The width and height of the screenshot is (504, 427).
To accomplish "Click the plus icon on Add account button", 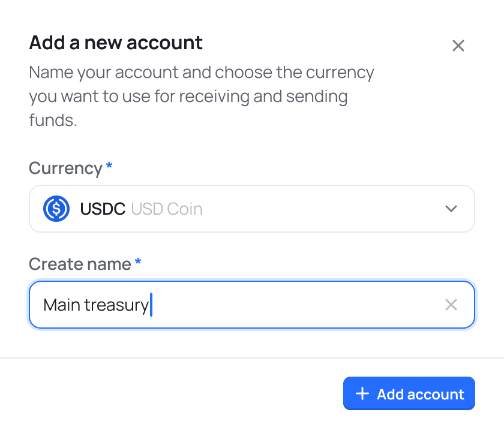I will point(362,393).
